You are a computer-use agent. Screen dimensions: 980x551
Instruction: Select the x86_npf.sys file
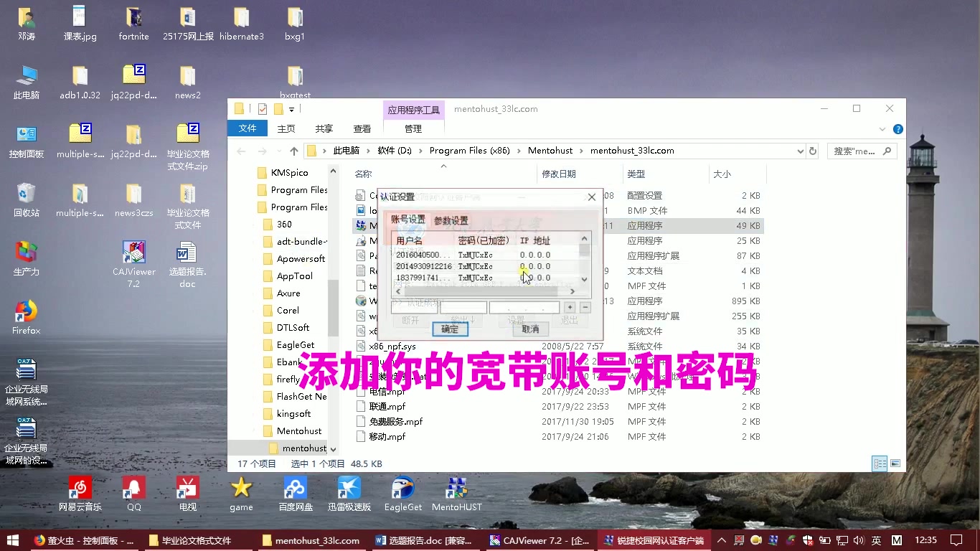[x=392, y=346]
